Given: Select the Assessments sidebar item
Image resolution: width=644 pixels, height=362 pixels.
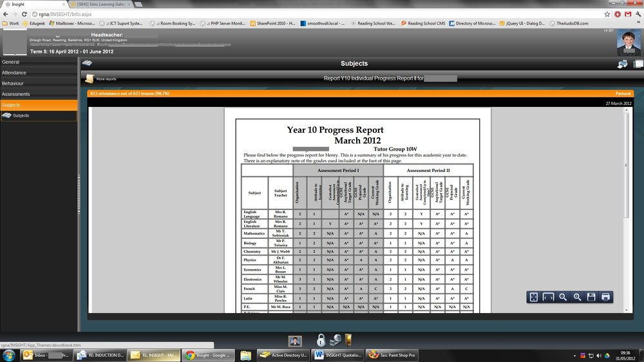Looking at the screenshot, I should 15,94.
